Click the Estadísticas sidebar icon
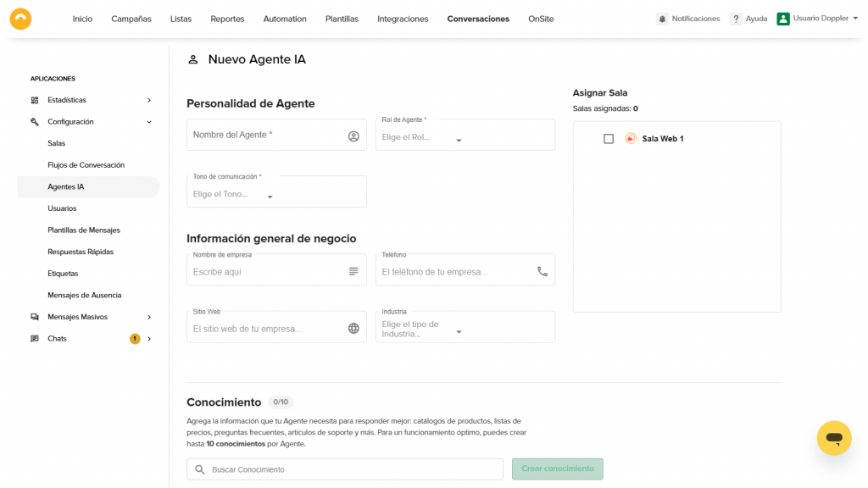Image resolution: width=868 pixels, height=488 pixels. click(35, 100)
